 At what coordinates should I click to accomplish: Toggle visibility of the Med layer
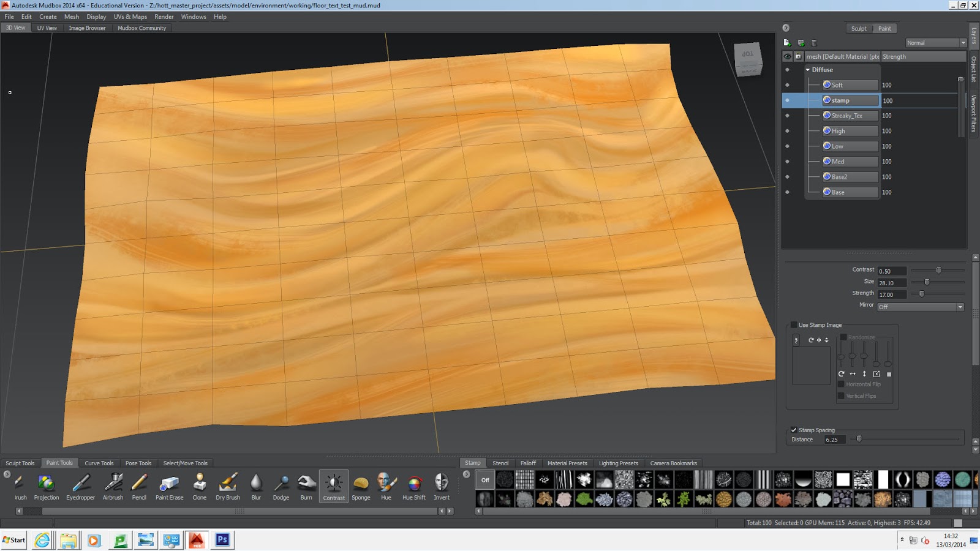[787, 162]
